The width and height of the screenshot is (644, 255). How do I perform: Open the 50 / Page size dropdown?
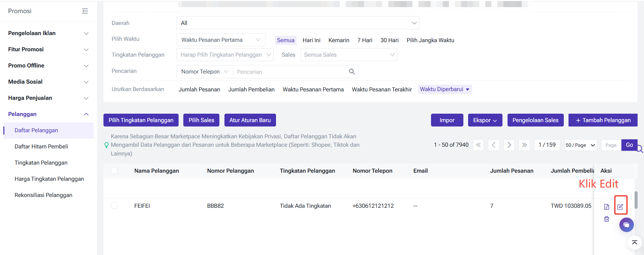[580, 145]
